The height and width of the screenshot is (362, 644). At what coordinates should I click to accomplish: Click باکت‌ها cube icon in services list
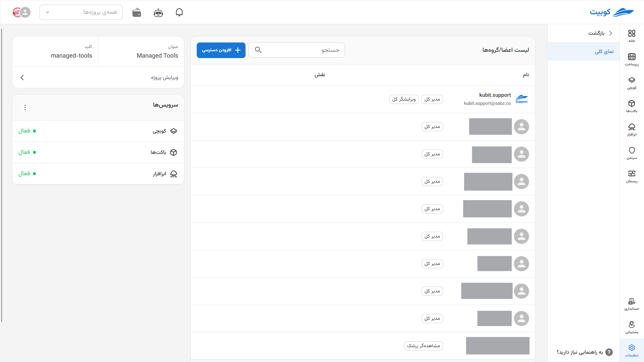click(x=174, y=152)
